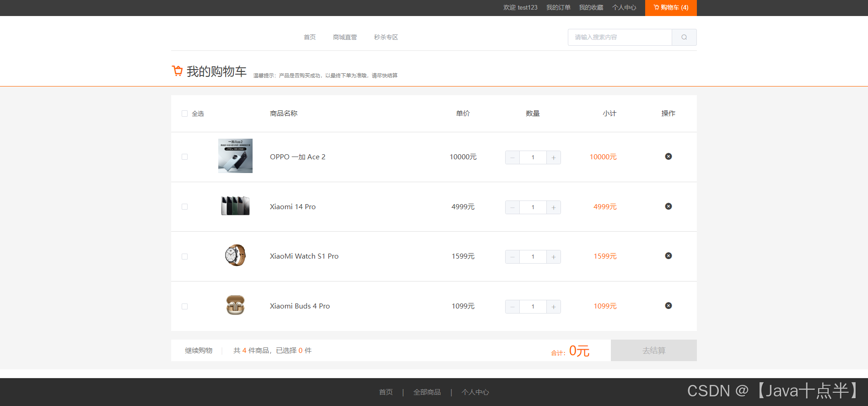
Task: Open Xiaomi 14 Pro product thumbnail
Action: (x=235, y=206)
